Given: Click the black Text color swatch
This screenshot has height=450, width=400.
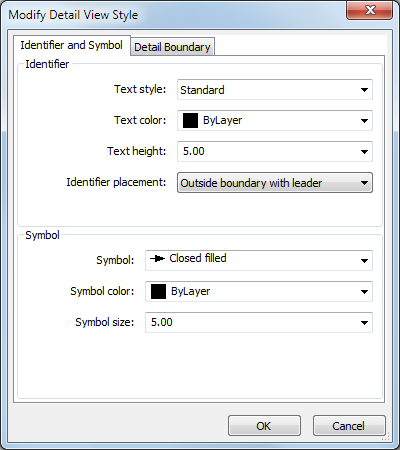Looking at the screenshot, I should click(x=190, y=120).
